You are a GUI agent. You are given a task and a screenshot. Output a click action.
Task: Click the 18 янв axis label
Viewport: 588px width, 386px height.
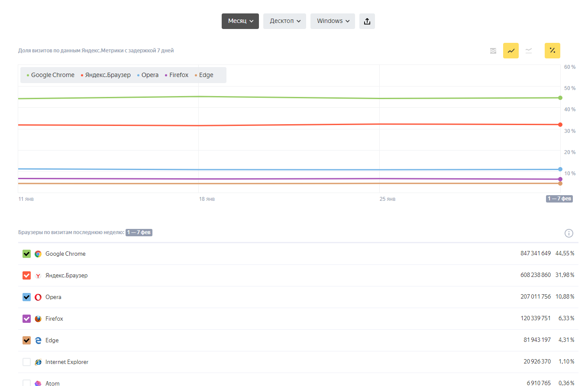(x=207, y=199)
